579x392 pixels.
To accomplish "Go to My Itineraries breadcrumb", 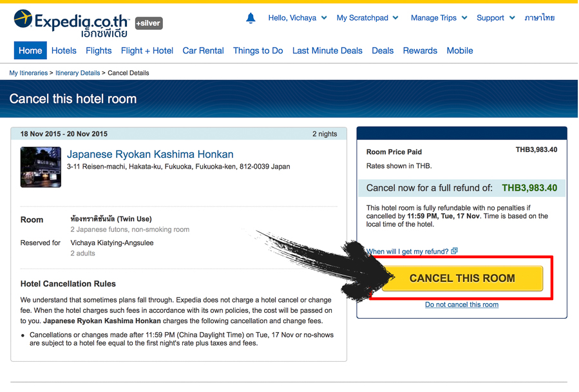I will click(x=28, y=73).
